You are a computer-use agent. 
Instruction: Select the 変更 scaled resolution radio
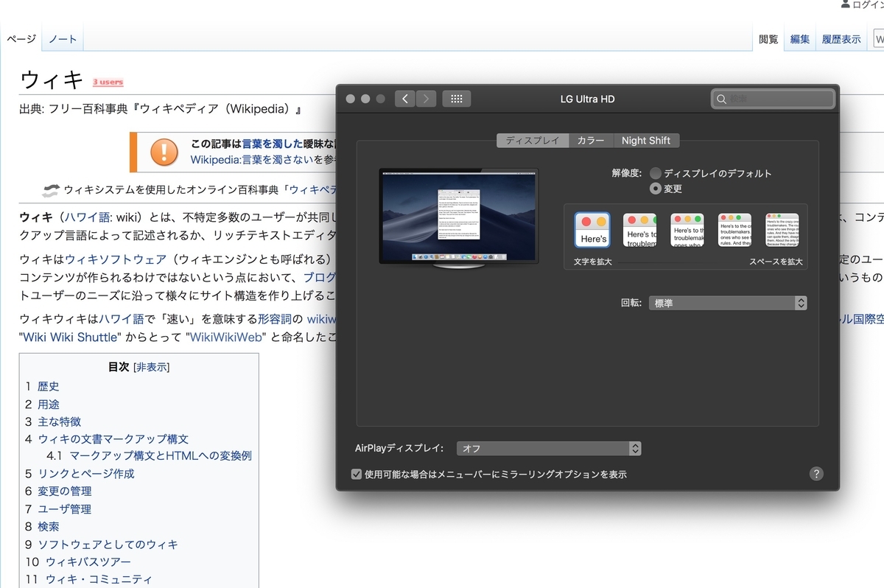coord(655,189)
